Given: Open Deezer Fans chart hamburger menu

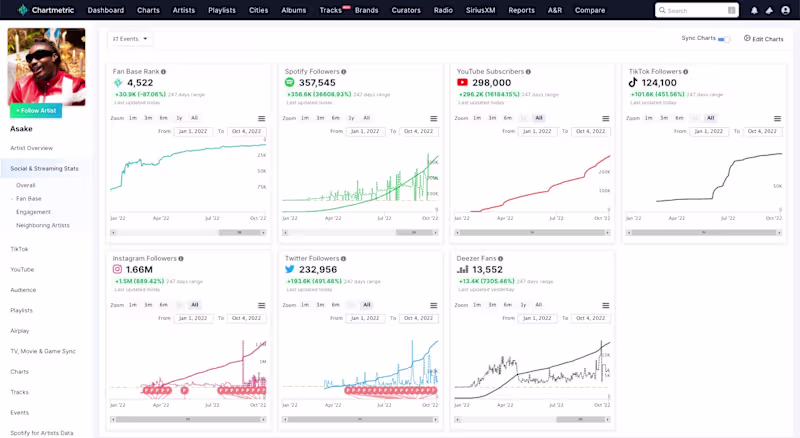Looking at the screenshot, I should point(605,305).
